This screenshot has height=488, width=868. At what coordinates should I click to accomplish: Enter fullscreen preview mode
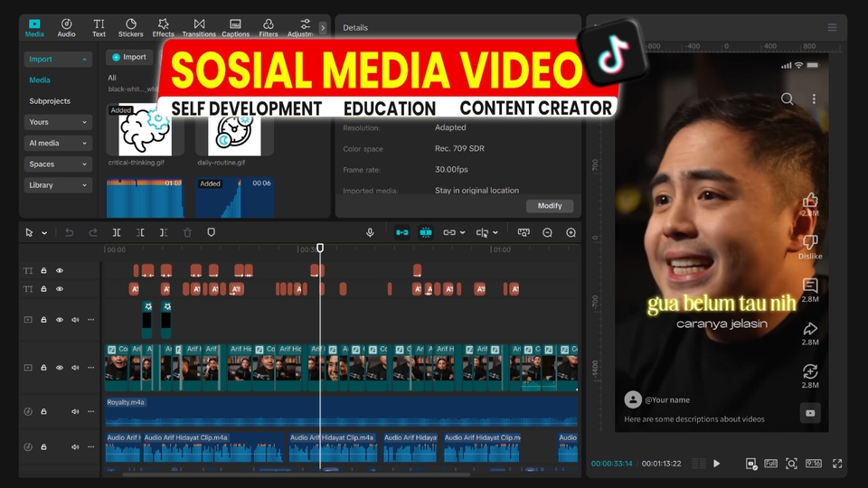point(837,464)
